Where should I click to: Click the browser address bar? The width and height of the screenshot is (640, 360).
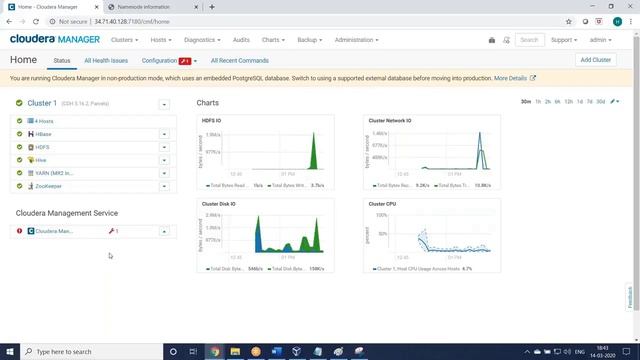306,22
